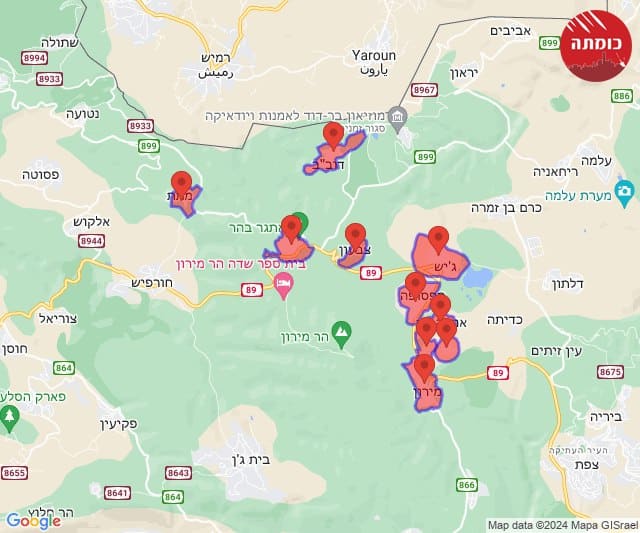Select the Yaroun town label
This screenshot has width=640, height=533.
(374, 56)
